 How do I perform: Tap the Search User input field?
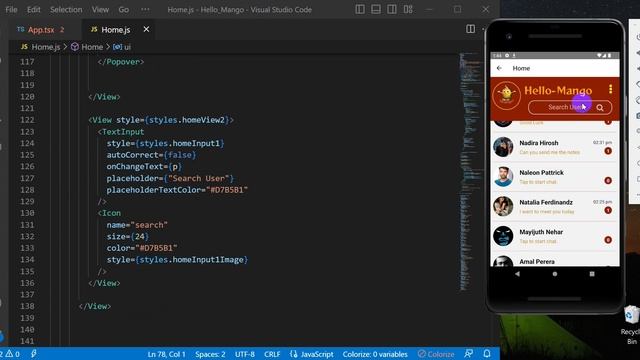(x=570, y=107)
